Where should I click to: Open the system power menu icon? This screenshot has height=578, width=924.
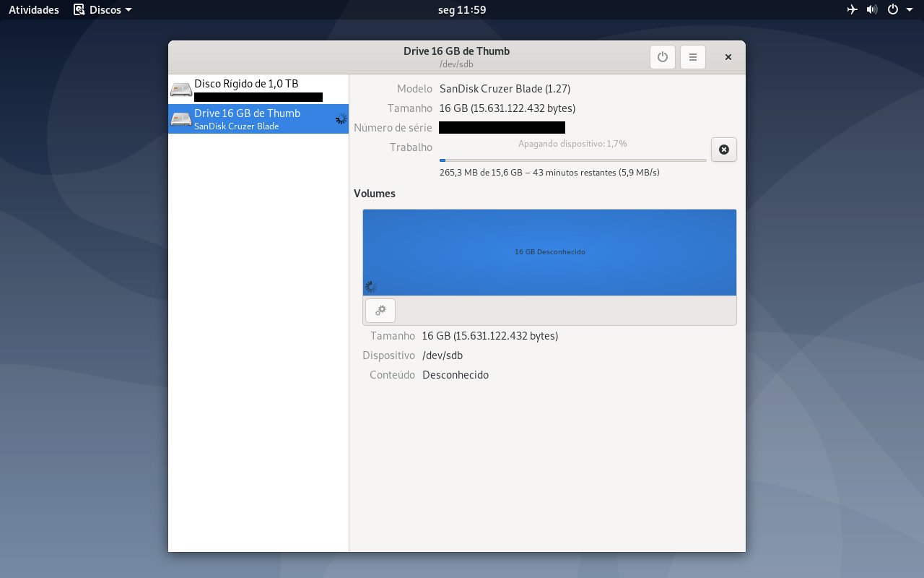[893, 10]
